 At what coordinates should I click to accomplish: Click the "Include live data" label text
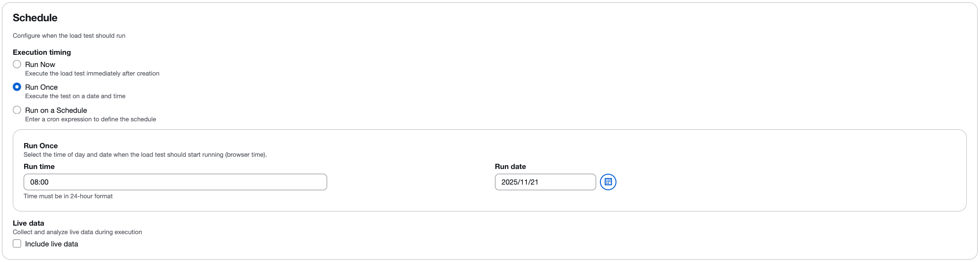pos(52,244)
